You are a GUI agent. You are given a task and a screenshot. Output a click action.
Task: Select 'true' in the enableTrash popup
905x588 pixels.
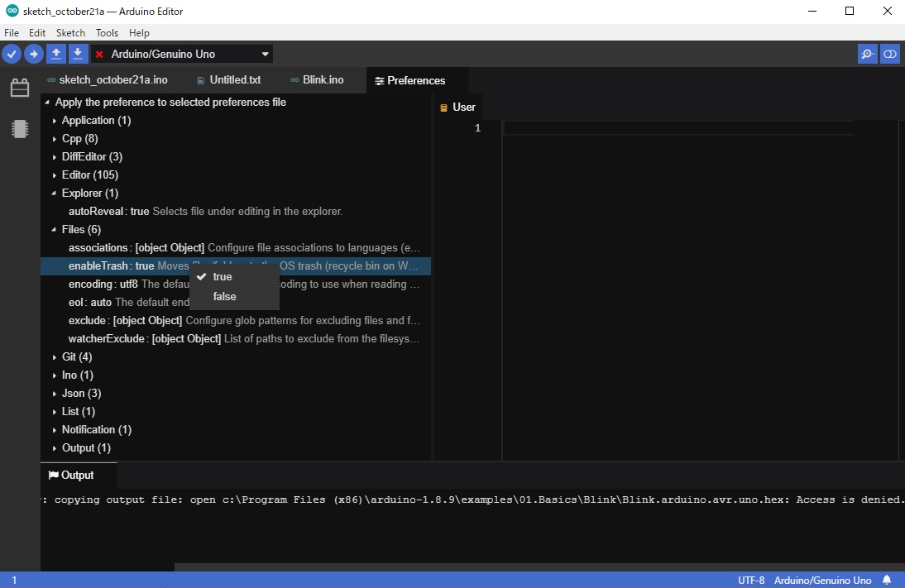click(234, 277)
